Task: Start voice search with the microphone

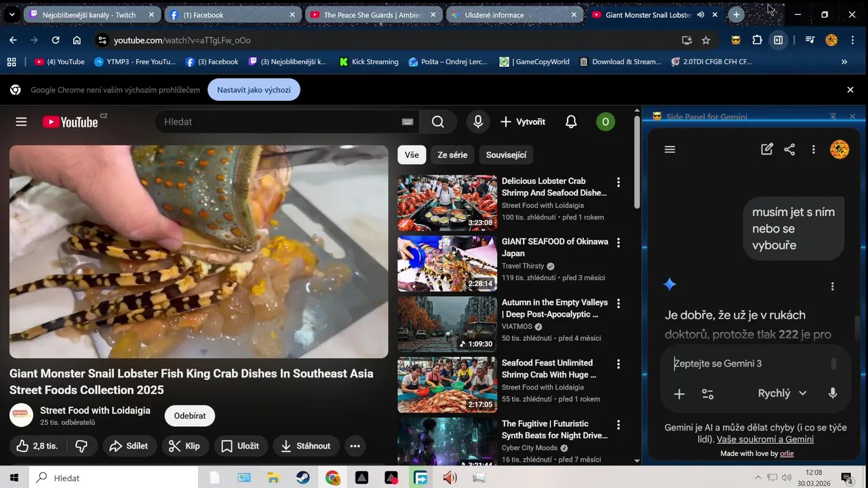Action: (x=478, y=122)
